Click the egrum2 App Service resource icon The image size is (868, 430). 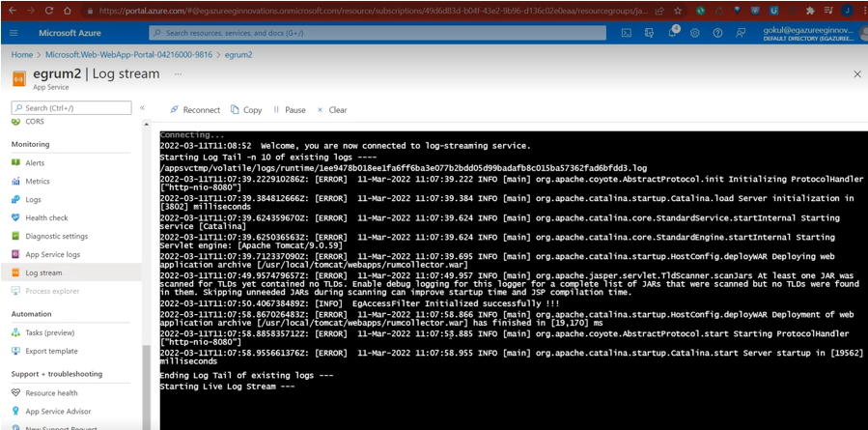tap(18, 78)
